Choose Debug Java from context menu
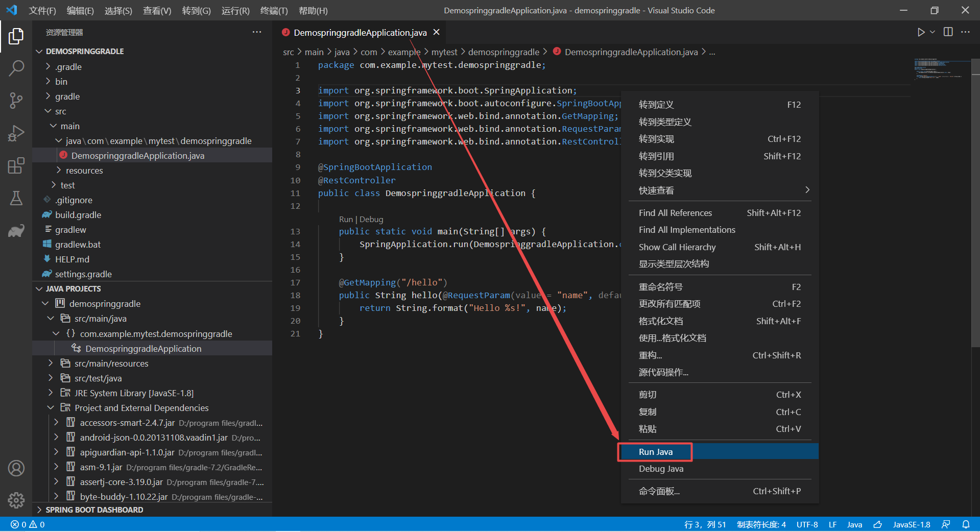The image size is (980, 532). (x=720, y=469)
